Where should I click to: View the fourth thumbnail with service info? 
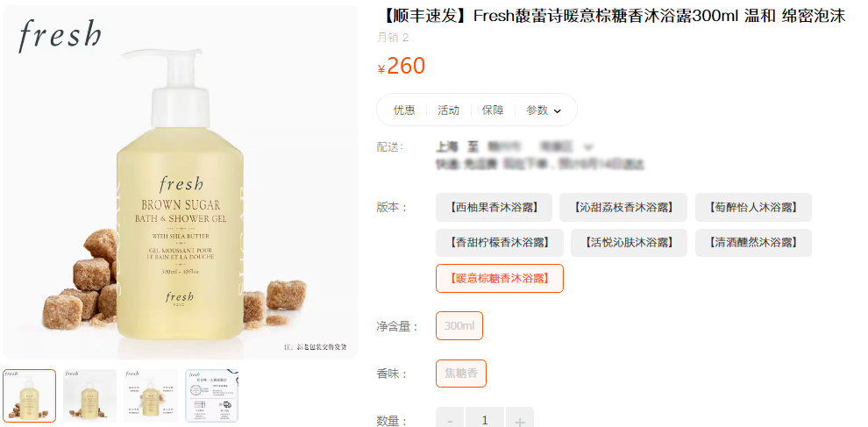211,395
